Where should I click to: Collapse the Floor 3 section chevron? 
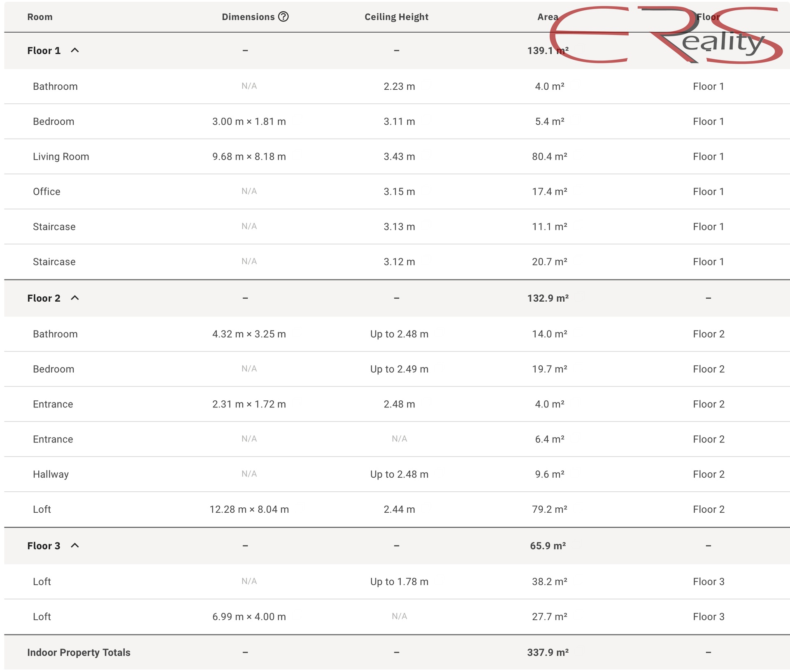tap(74, 546)
